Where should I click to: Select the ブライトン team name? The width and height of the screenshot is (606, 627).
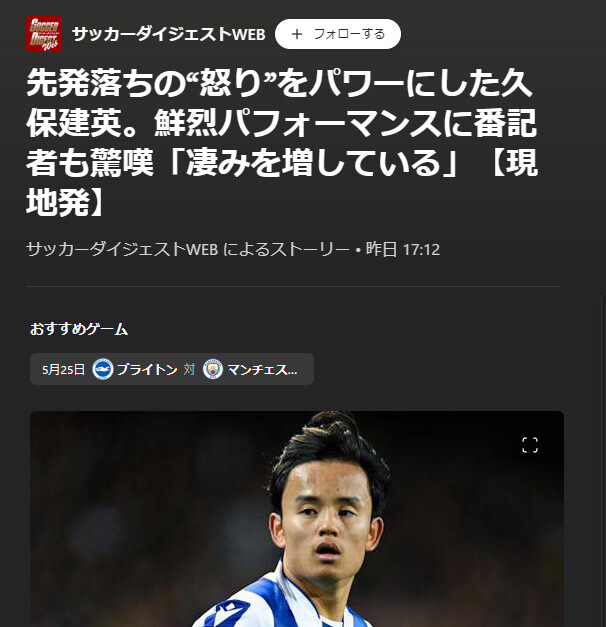click(147, 369)
